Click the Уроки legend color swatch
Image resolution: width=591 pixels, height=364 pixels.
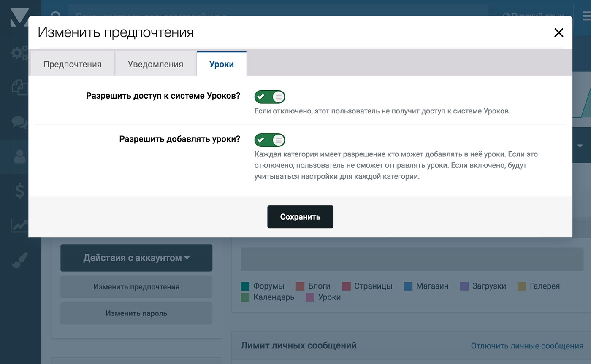click(x=310, y=297)
